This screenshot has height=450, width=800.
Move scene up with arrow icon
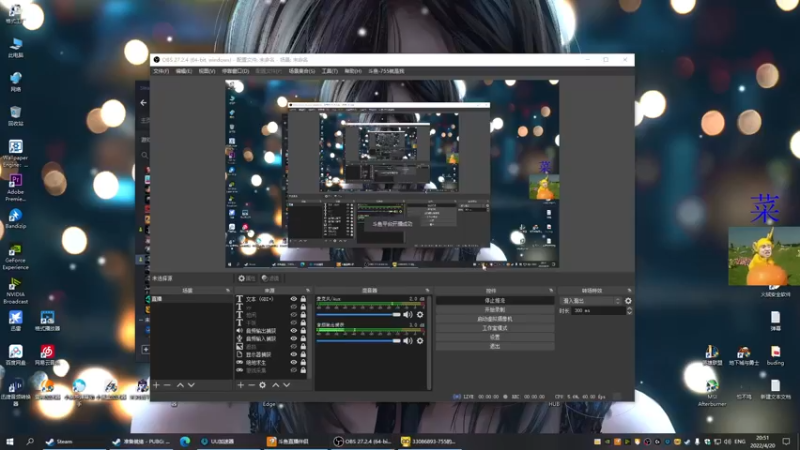pyautogui.click(x=180, y=385)
